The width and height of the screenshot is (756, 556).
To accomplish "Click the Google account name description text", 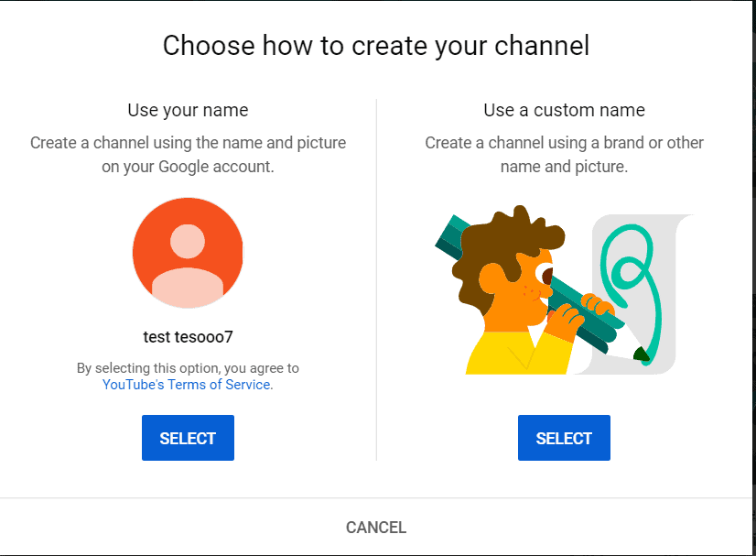I will click(x=188, y=155).
